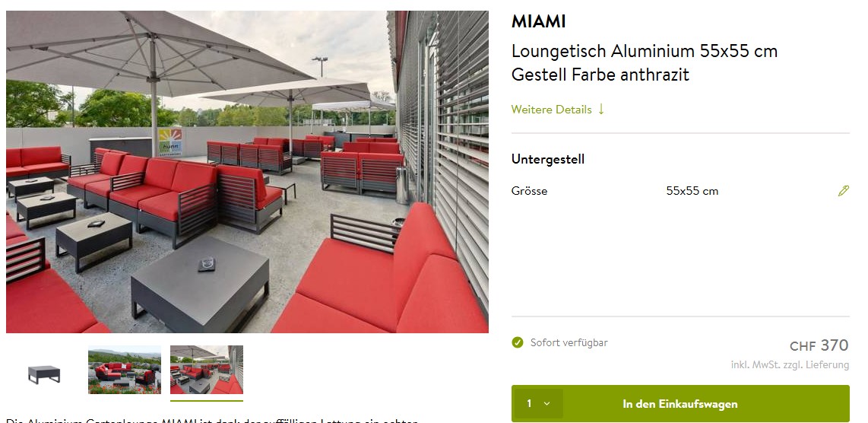Viewport: 868px width, 423px height.
Task: Click the Gestell Farbe anthrazit line
Action: tap(600, 75)
